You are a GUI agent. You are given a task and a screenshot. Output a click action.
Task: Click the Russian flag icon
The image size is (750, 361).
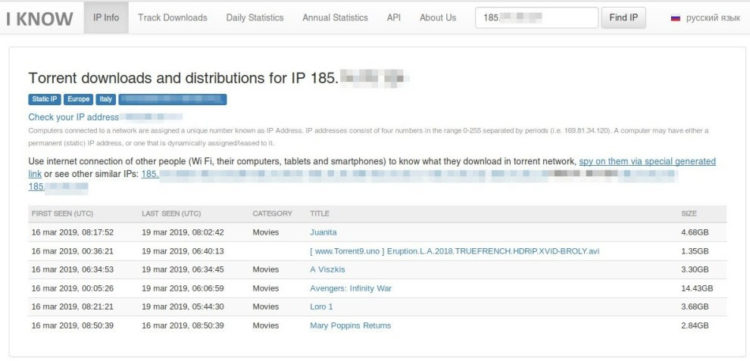coord(675,18)
